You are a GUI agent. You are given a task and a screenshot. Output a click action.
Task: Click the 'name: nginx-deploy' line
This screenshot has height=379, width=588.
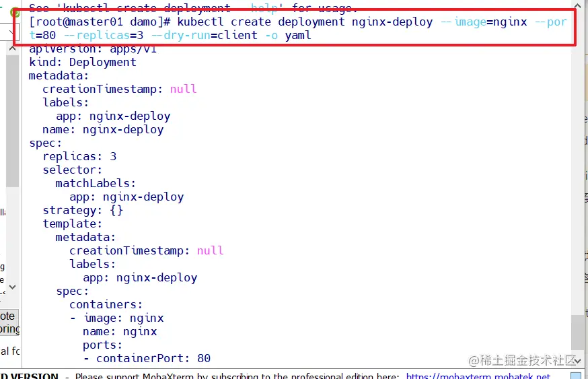pos(103,129)
